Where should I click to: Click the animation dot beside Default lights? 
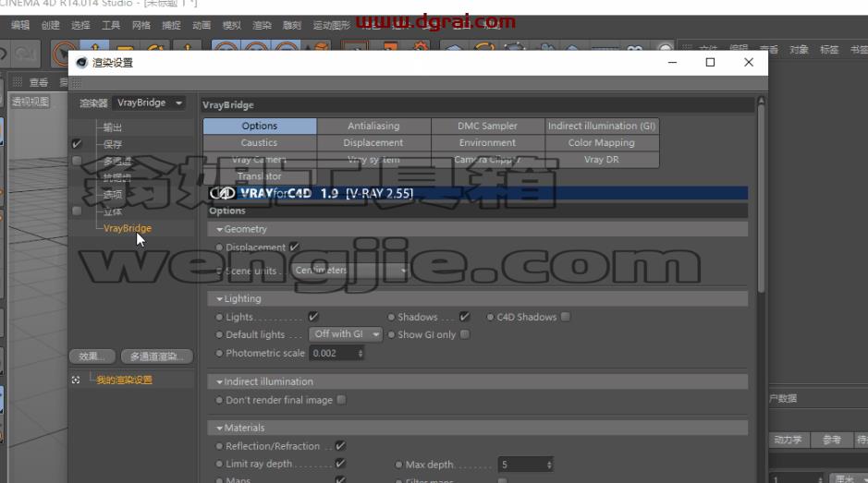coord(219,334)
